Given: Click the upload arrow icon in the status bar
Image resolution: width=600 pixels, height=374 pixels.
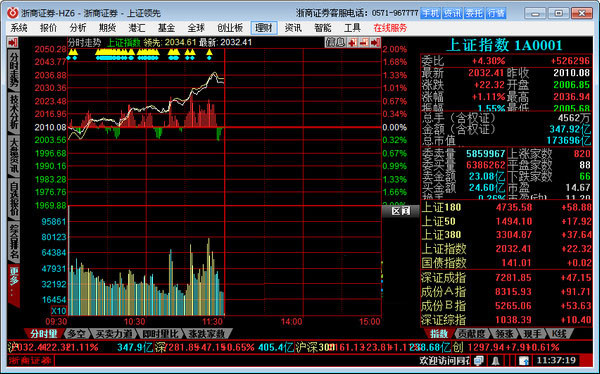Looking at the screenshot, I should pyautogui.click(x=524, y=360).
